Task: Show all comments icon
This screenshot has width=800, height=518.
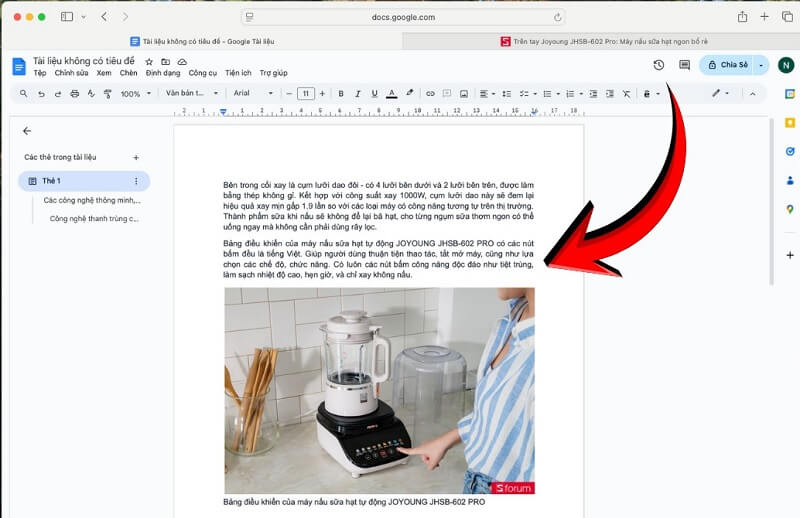Action: click(x=685, y=65)
